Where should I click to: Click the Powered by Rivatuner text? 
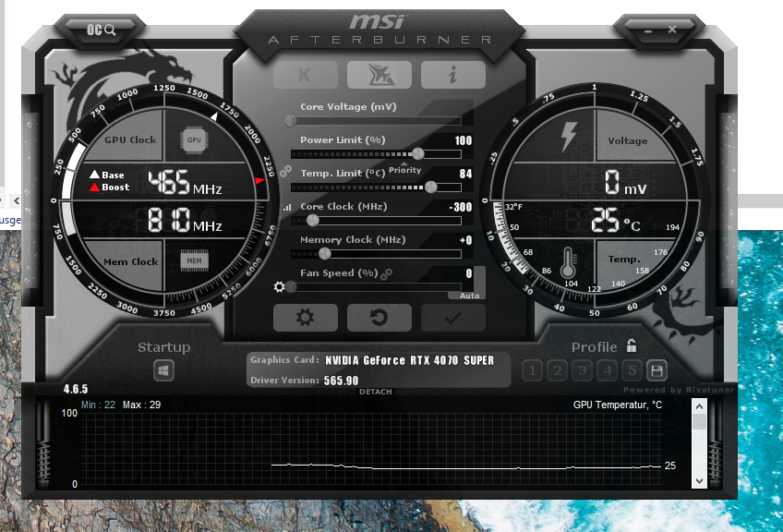coord(679,390)
